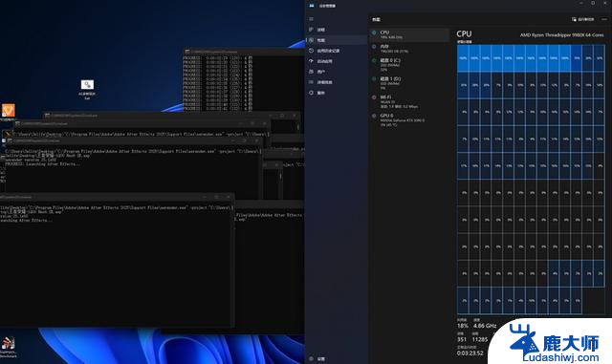The width and height of the screenshot is (612, 364).
Task: Click the Run new task (运行新任务) button
Action: point(582,19)
